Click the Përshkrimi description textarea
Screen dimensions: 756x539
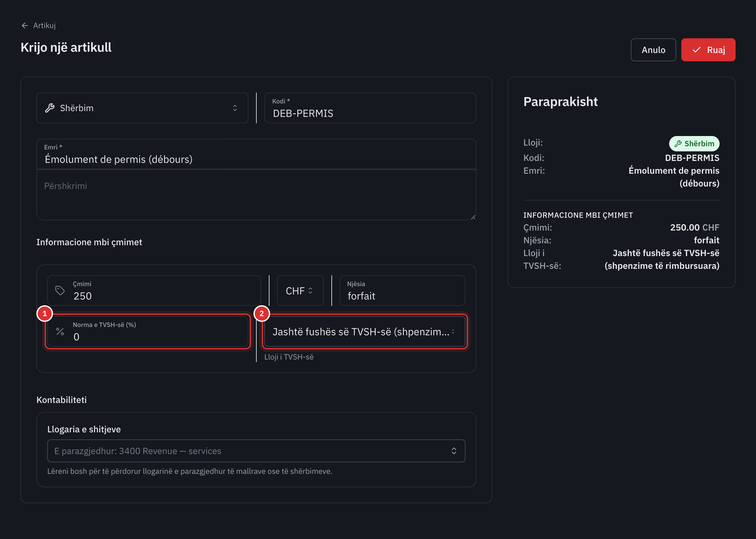coord(256,195)
